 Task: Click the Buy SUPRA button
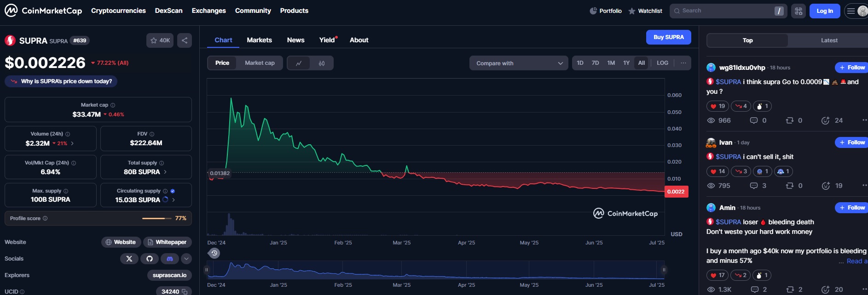pos(669,37)
